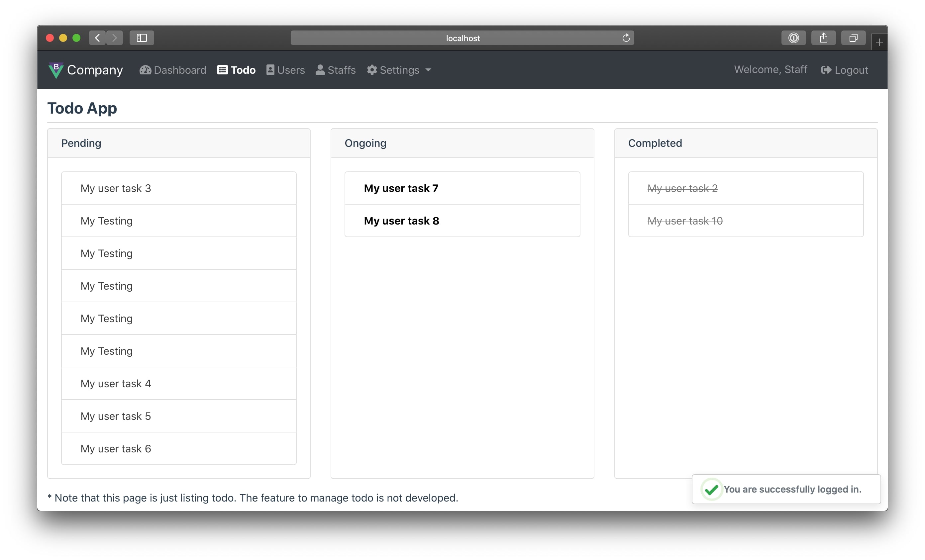Open the Users page

(291, 70)
